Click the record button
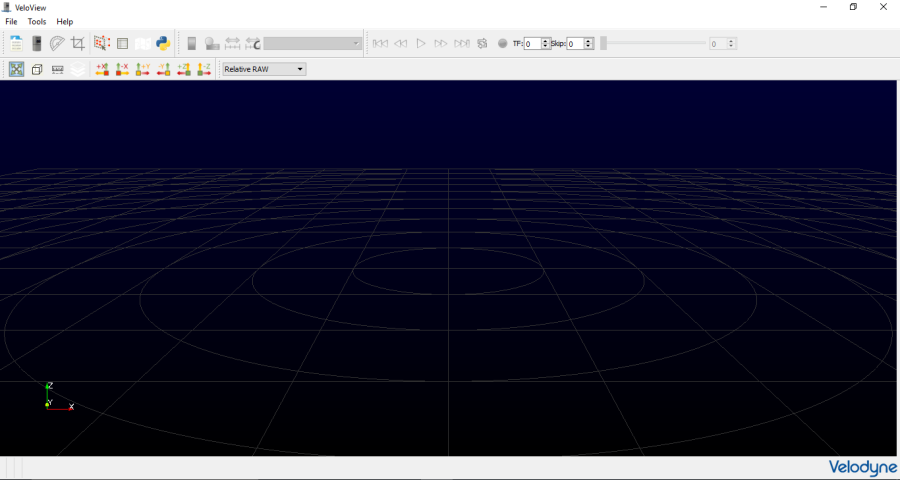900x480 pixels. pyautogui.click(x=502, y=43)
